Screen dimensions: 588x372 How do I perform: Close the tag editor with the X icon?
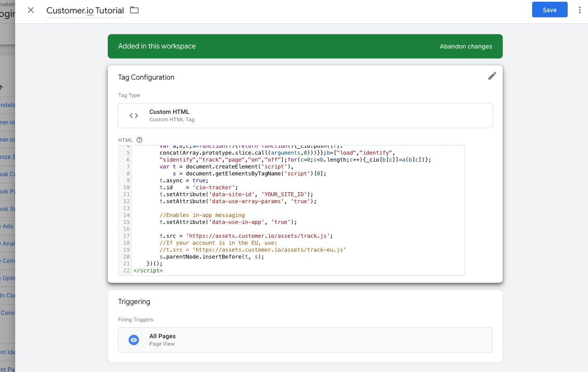31,10
